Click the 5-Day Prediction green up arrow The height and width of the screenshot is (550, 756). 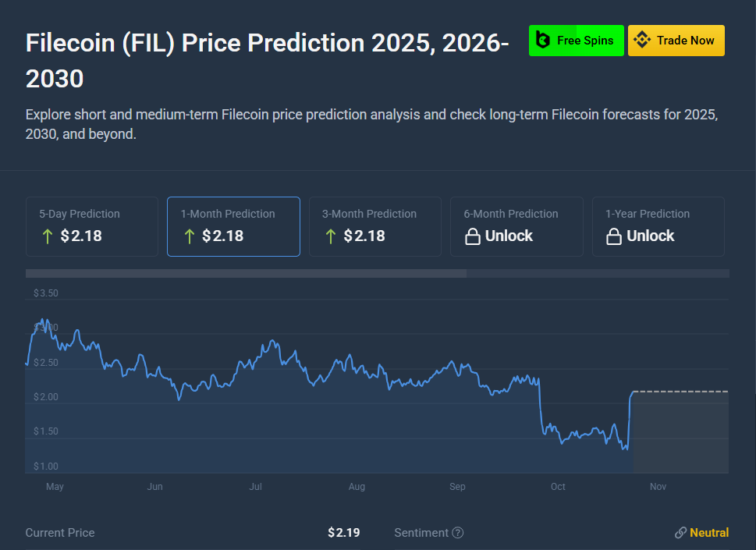47,236
